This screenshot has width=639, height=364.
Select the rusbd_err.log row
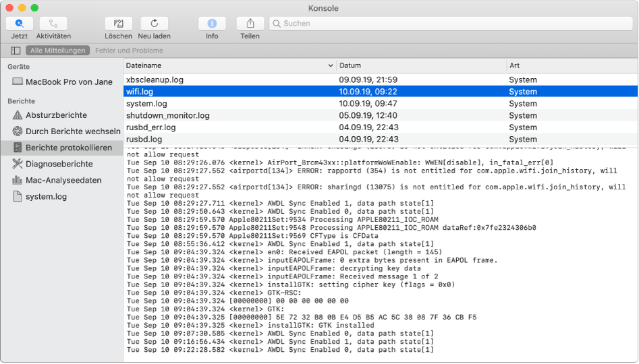point(381,127)
